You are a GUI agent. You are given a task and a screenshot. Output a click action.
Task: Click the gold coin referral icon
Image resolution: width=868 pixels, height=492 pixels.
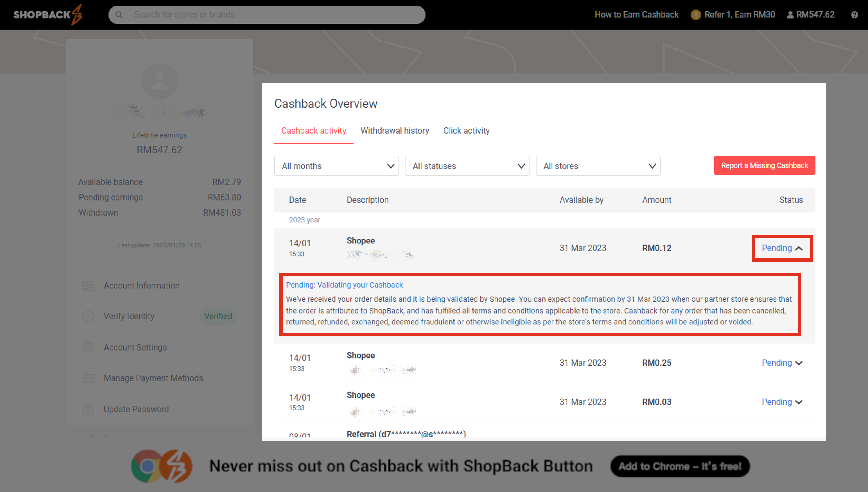[696, 15]
